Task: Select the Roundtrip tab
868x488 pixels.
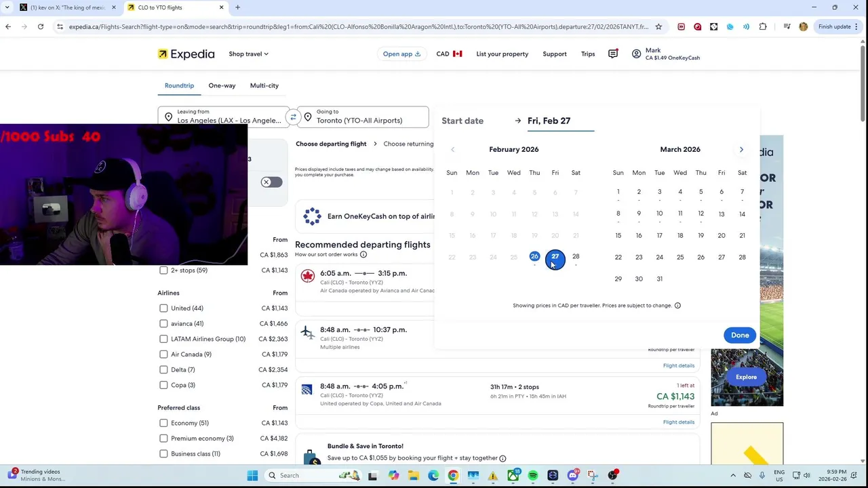Action: click(179, 85)
